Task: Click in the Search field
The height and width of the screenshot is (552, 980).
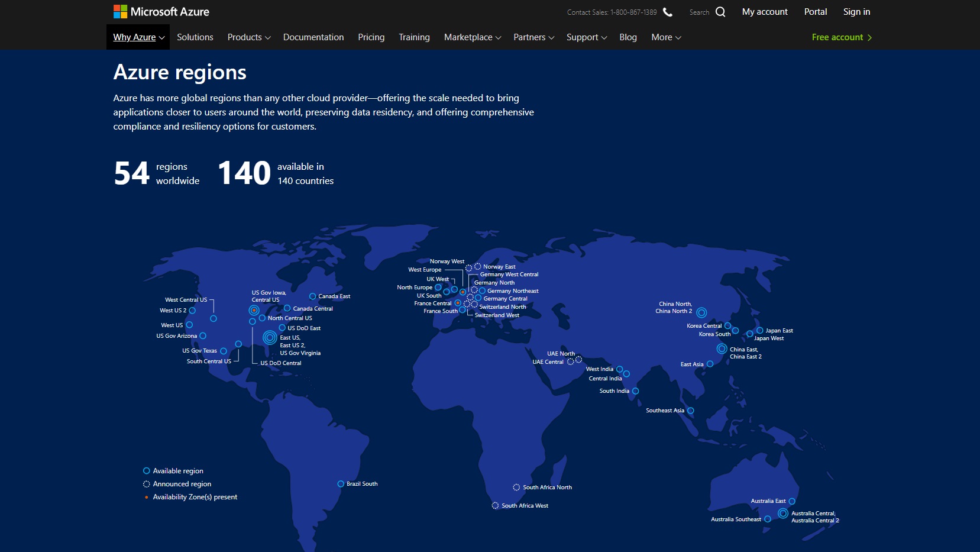Action: pyautogui.click(x=700, y=12)
